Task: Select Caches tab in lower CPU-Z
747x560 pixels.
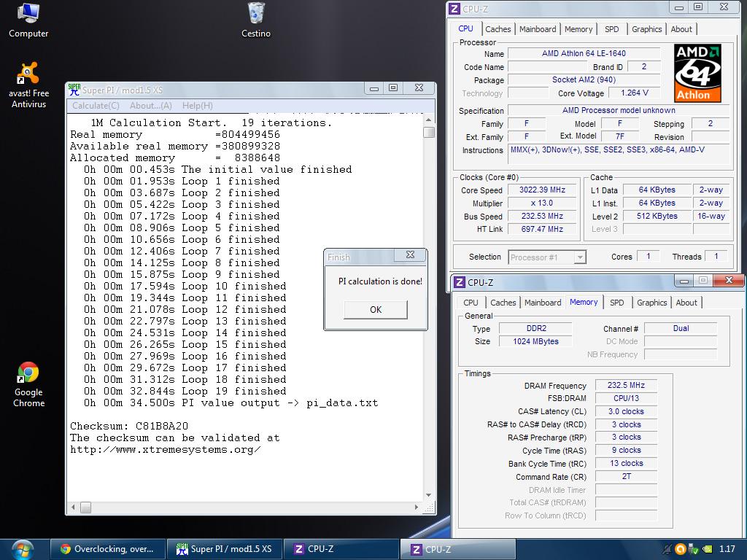Action: pos(503,303)
